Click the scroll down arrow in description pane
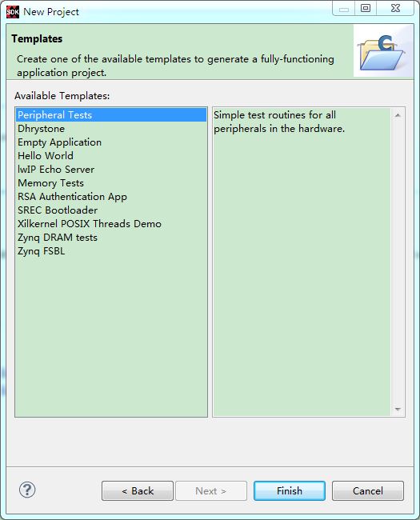Screen dimensions: 420x520 click(398, 410)
